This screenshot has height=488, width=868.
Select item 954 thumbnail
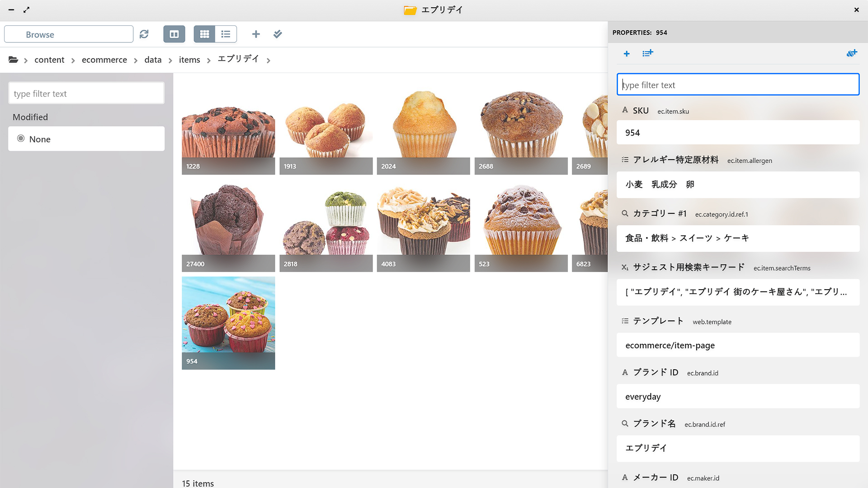tap(228, 323)
